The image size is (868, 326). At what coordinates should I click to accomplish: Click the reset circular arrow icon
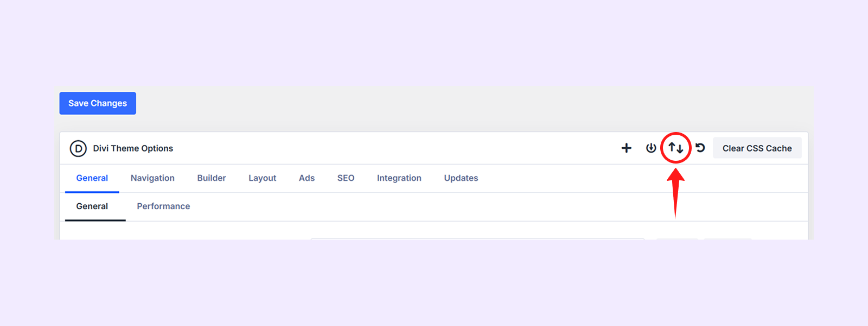[x=700, y=148]
